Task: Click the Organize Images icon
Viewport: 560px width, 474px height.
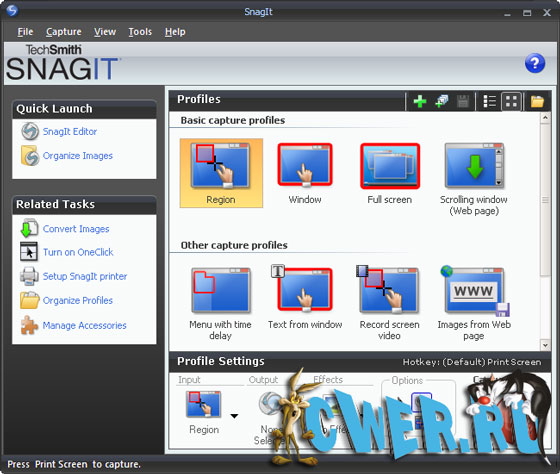Action: (30, 156)
